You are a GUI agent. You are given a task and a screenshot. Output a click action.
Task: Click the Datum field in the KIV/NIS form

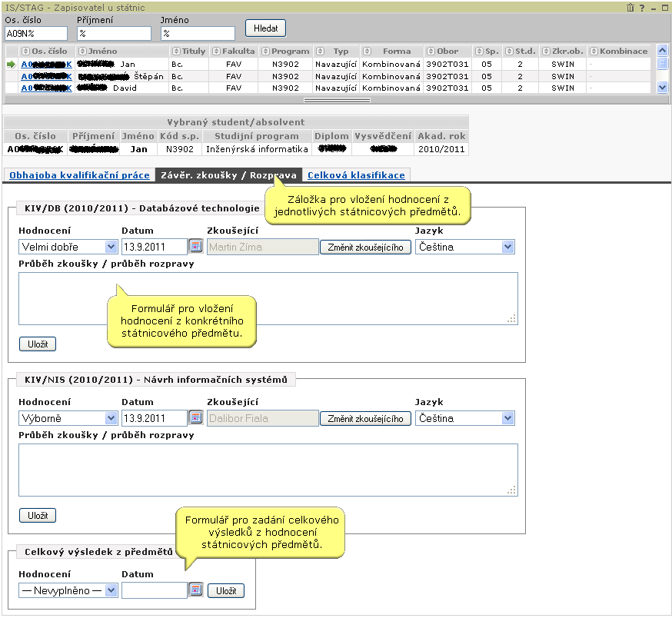tap(155, 418)
